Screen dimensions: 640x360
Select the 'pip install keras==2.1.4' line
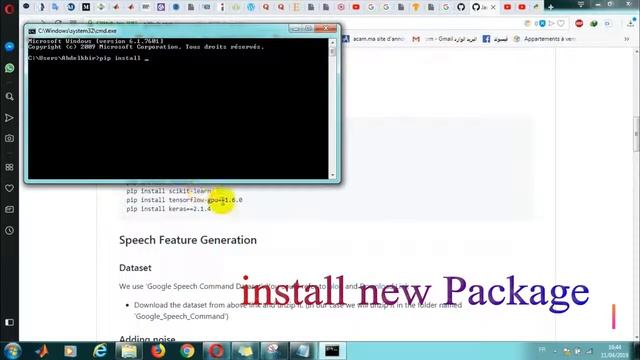[169, 209]
